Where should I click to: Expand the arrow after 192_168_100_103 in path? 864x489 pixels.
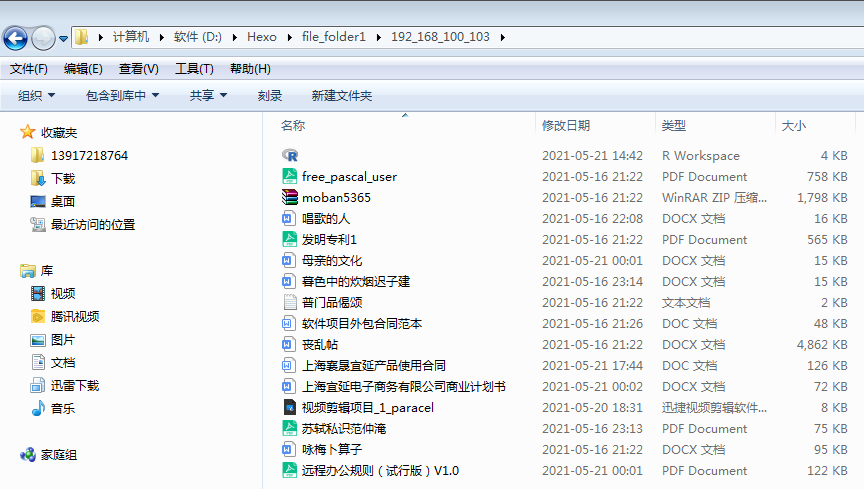[x=503, y=37]
